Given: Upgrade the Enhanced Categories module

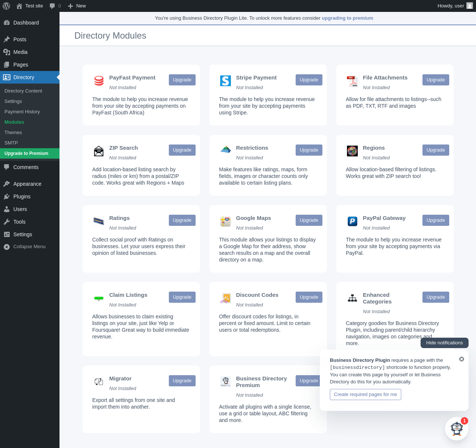Looking at the screenshot, I should pyautogui.click(x=436, y=297).
